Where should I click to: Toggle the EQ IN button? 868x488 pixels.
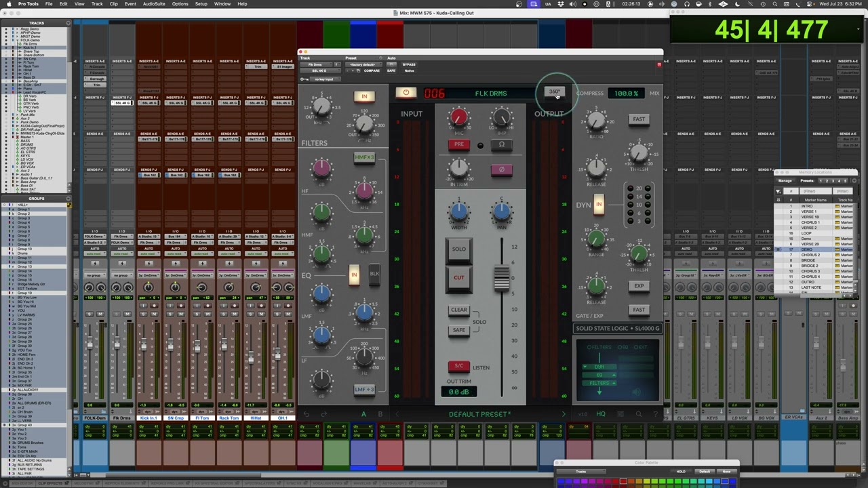tap(353, 274)
